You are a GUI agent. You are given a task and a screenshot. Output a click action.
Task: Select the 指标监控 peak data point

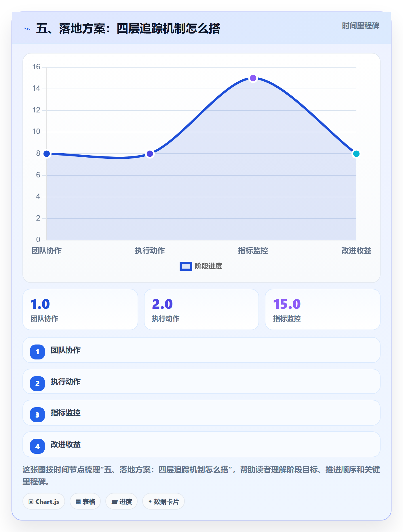(x=253, y=78)
